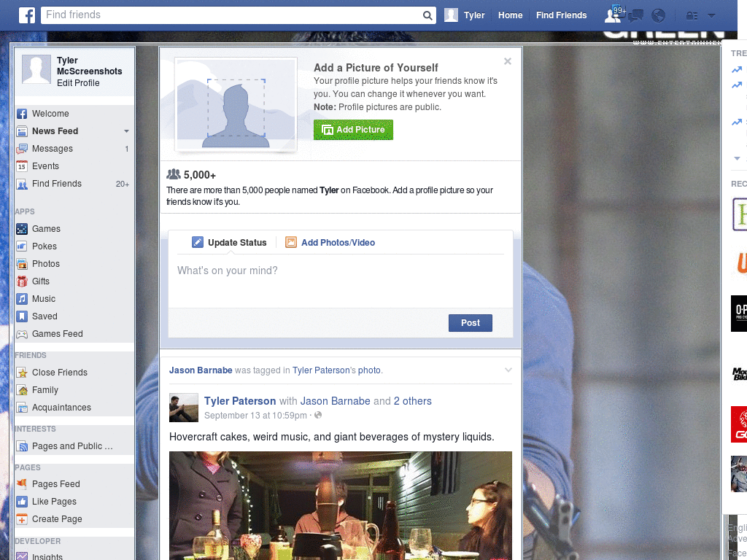This screenshot has width=747, height=560.
Task: Click the What's on your mind text box
Action: tap(340, 281)
